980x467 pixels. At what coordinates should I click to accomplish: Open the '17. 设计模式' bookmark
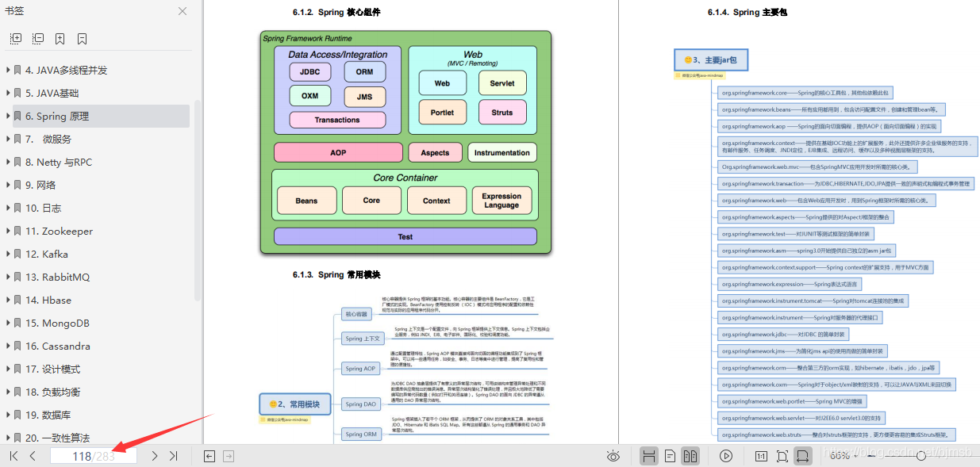point(53,369)
